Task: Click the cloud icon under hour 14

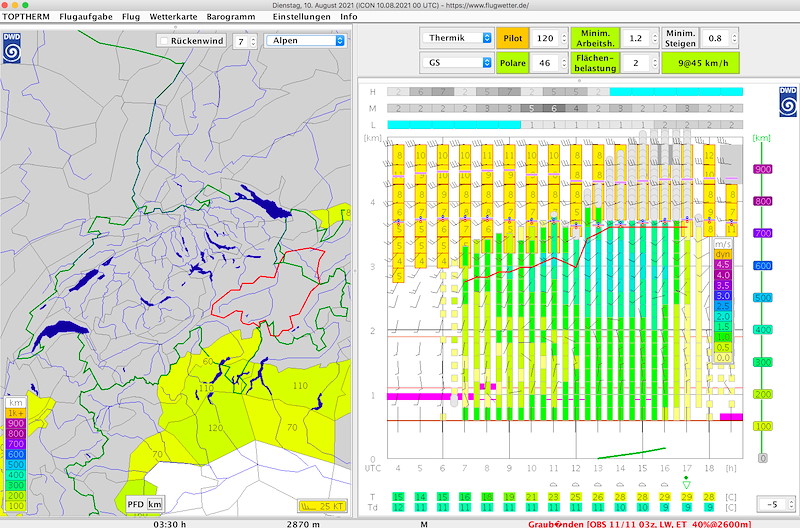Action: pos(620,485)
